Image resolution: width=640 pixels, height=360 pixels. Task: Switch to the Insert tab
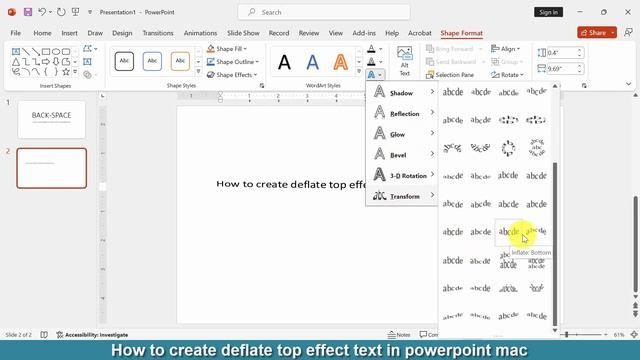(x=69, y=33)
